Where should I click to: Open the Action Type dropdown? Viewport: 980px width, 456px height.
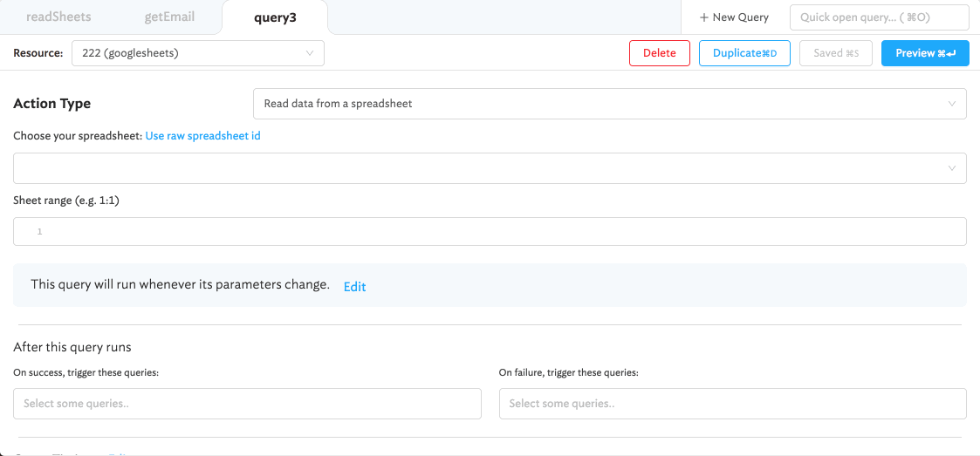pyautogui.click(x=608, y=104)
